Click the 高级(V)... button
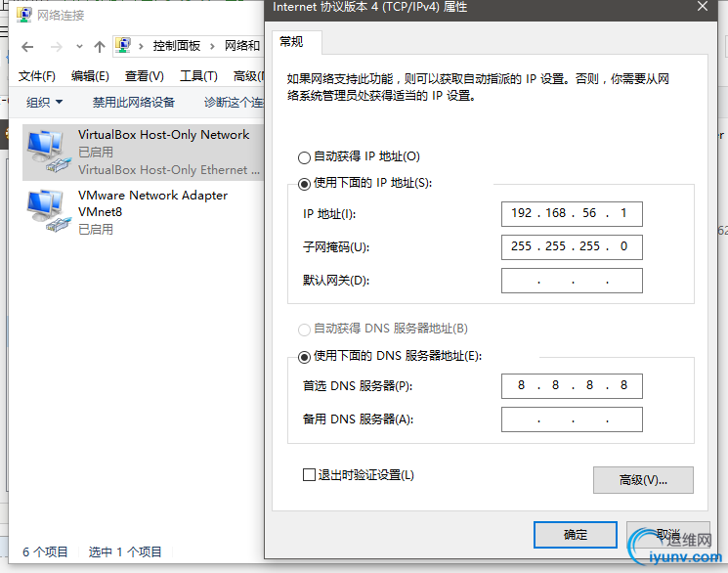The height and width of the screenshot is (573, 728). (x=643, y=479)
